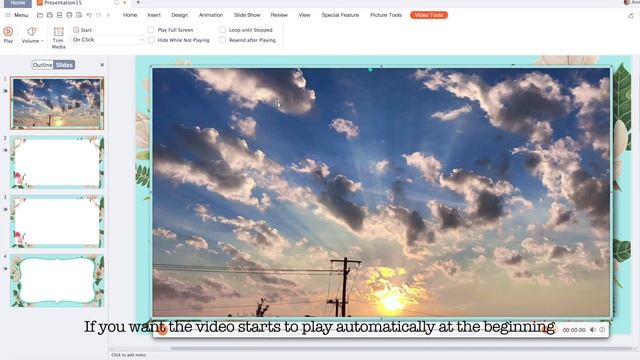640x360 pixels.
Task: Open the Picture Tools ribbon tab
Action: [386, 15]
